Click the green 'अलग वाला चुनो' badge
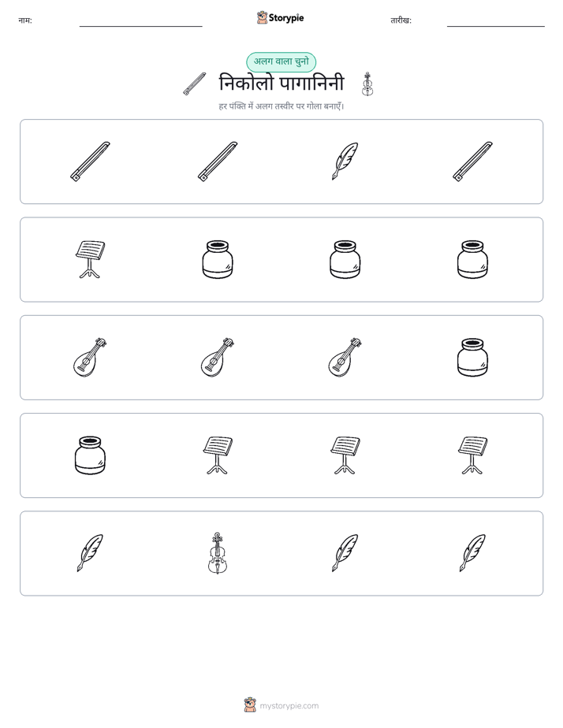Viewport: 563px width, 728px height. point(281,61)
